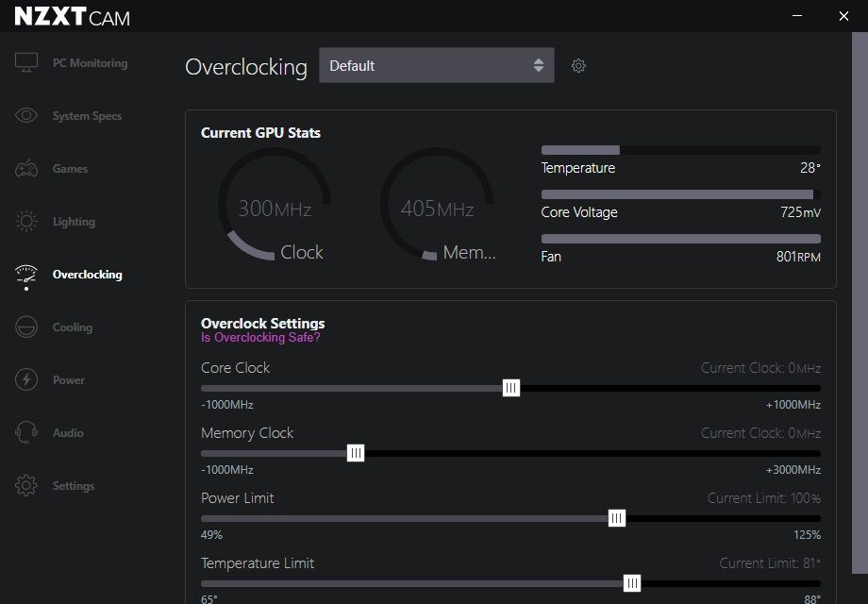Click the 300MHz Clock gauge
The width and height of the screenshot is (868, 604).
coord(275,204)
